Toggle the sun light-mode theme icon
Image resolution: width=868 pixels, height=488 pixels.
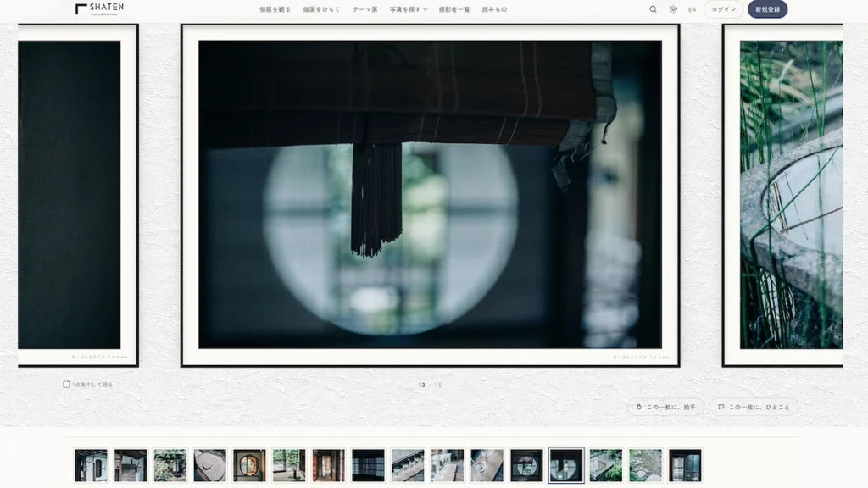point(673,9)
